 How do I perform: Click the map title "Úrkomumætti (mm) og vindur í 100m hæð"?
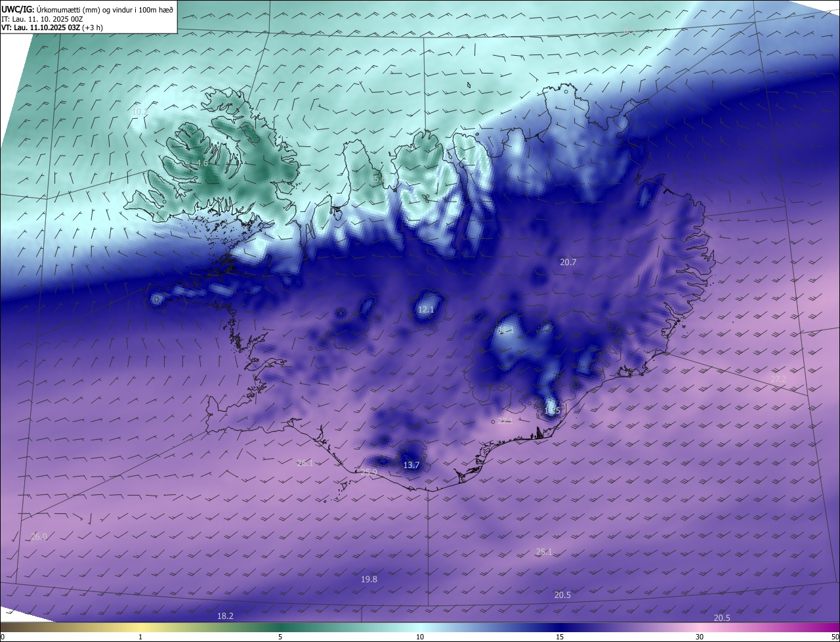coord(104,10)
